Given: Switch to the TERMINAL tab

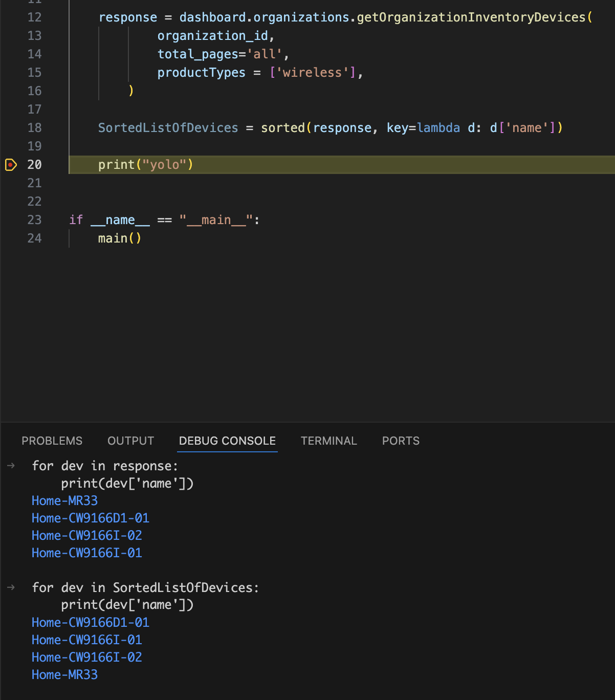Looking at the screenshot, I should 329,441.
